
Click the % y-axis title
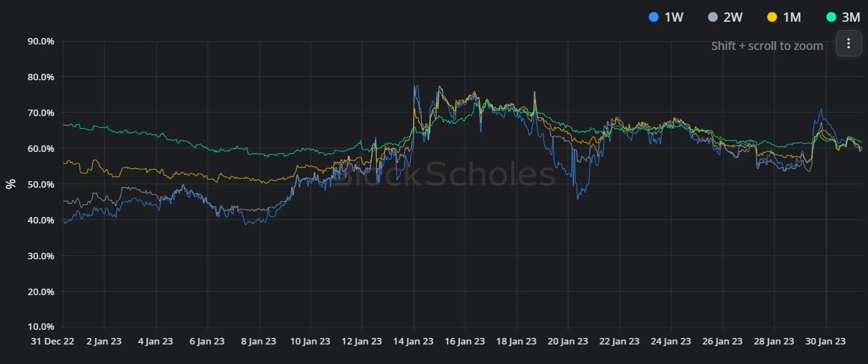(x=10, y=184)
